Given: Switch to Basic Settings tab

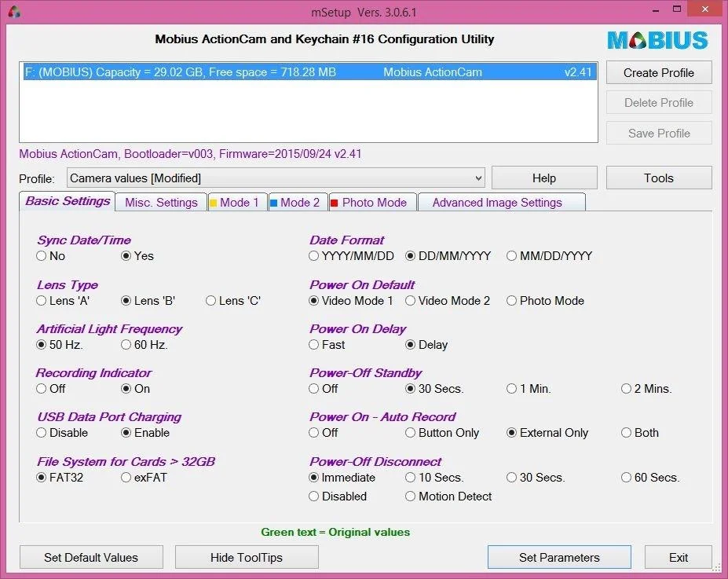Looking at the screenshot, I should click(68, 202).
